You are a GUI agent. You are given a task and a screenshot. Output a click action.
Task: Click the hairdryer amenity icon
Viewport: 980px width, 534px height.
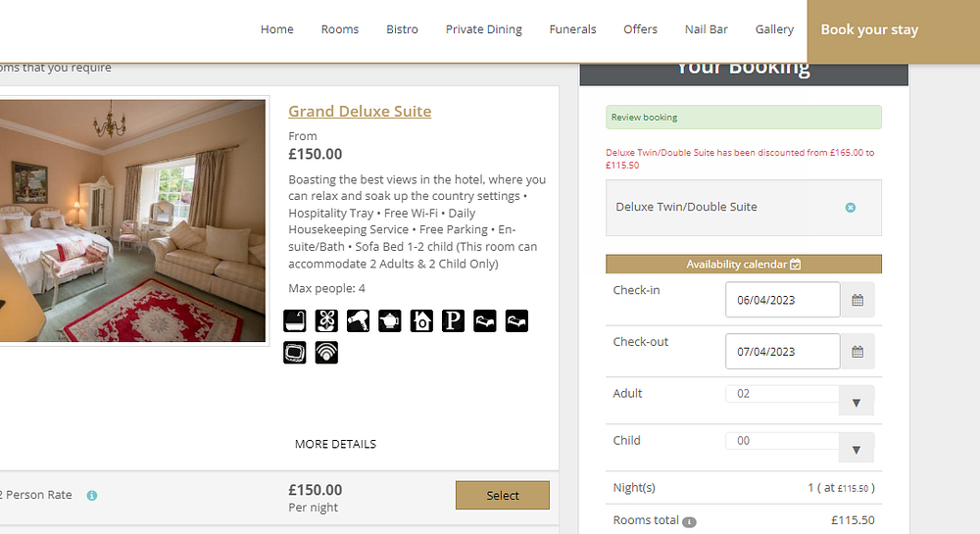pos(358,320)
